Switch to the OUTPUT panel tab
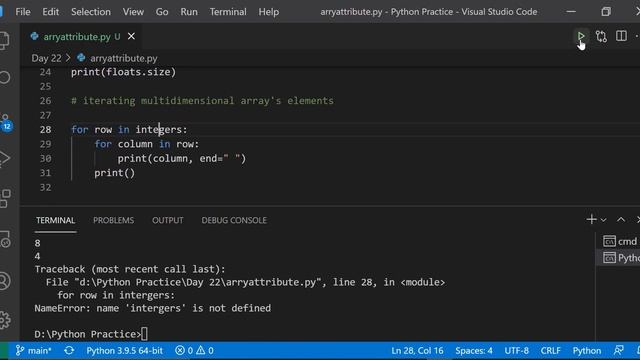The image size is (640, 360). point(168,220)
